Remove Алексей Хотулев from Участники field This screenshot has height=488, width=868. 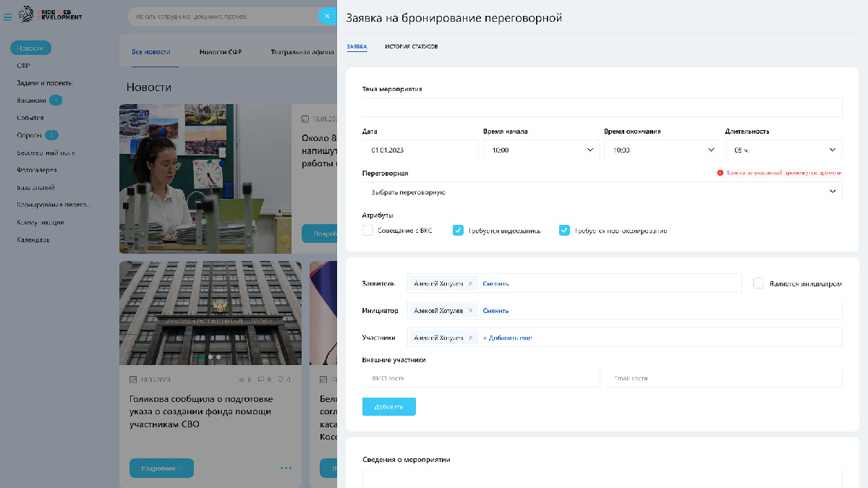(470, 338)
